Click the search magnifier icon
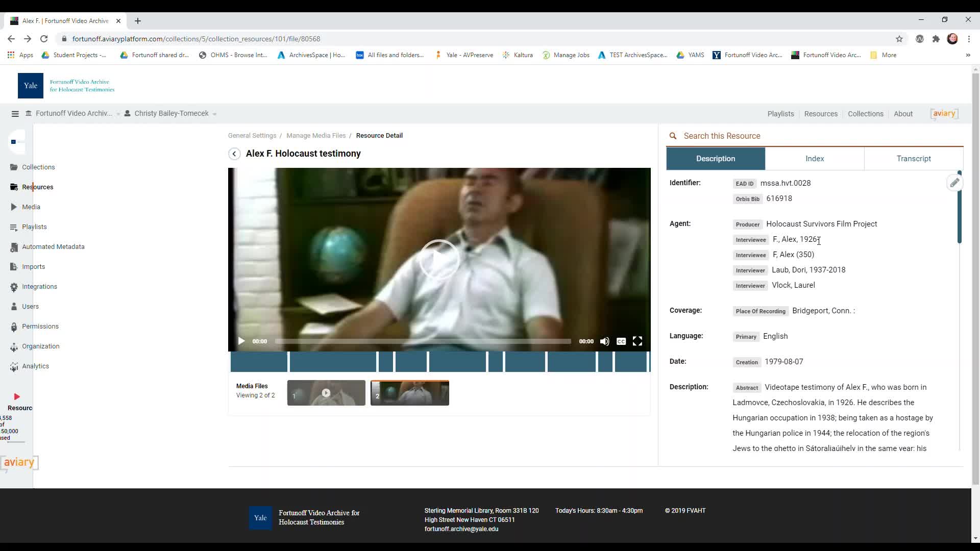 673,136
